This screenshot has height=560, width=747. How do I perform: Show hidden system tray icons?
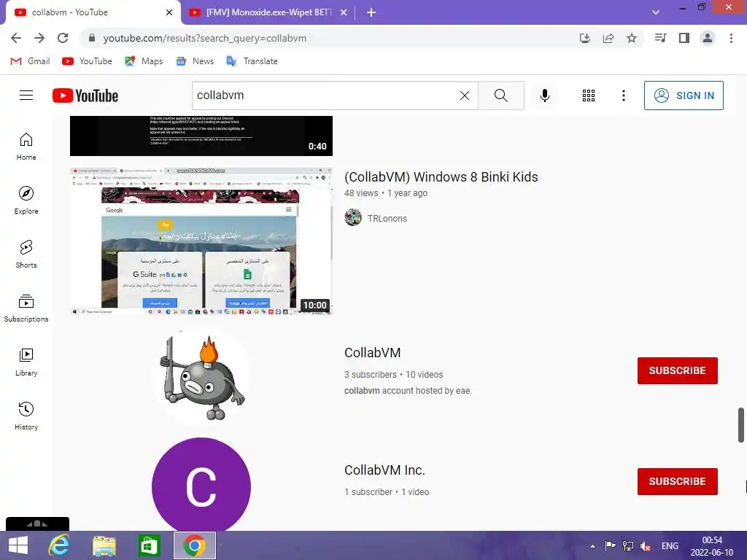point(592,546)
